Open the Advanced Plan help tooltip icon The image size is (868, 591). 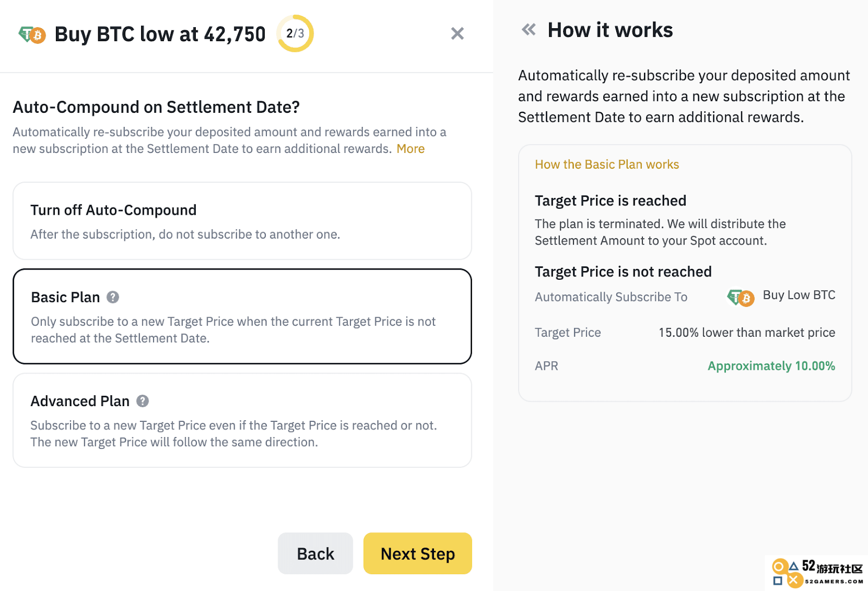[142, 401]
